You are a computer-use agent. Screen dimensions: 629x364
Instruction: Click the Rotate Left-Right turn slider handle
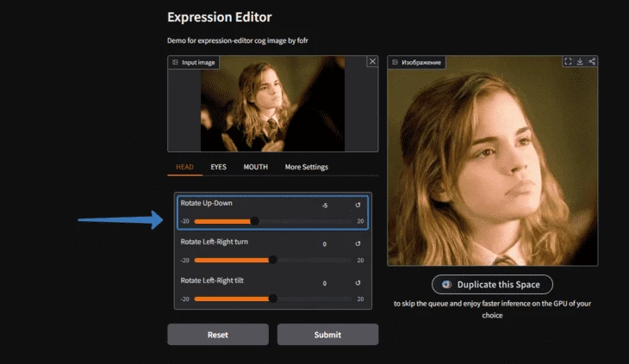273,260
